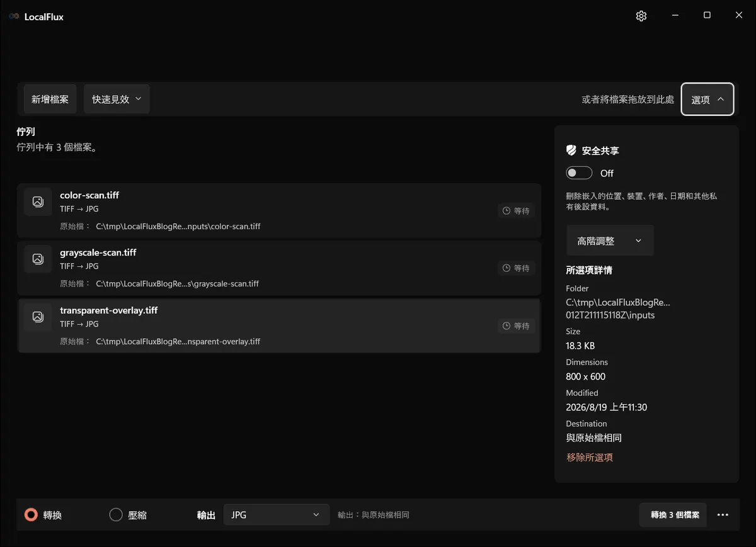Select the 轉換 radio button

[x=31, y=515]
